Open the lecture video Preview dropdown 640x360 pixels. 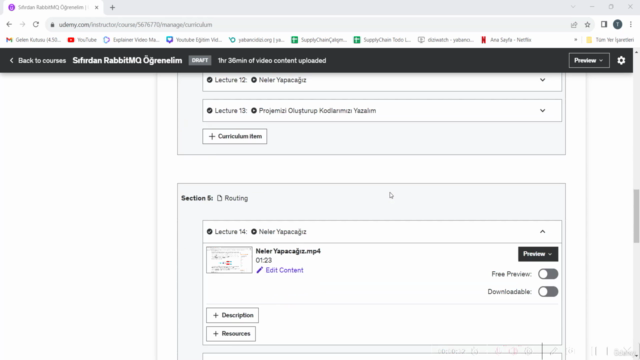[x=538, y=254]
